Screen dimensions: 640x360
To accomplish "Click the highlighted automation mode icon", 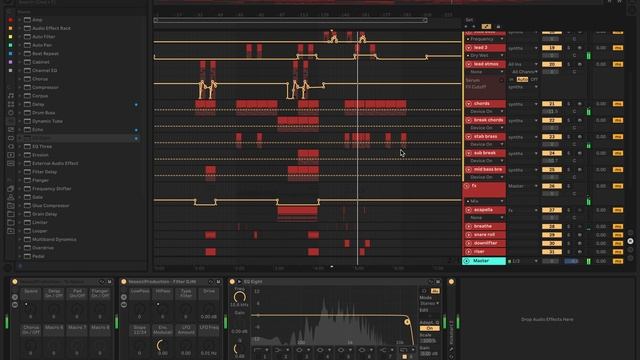I will pos(486,27).
